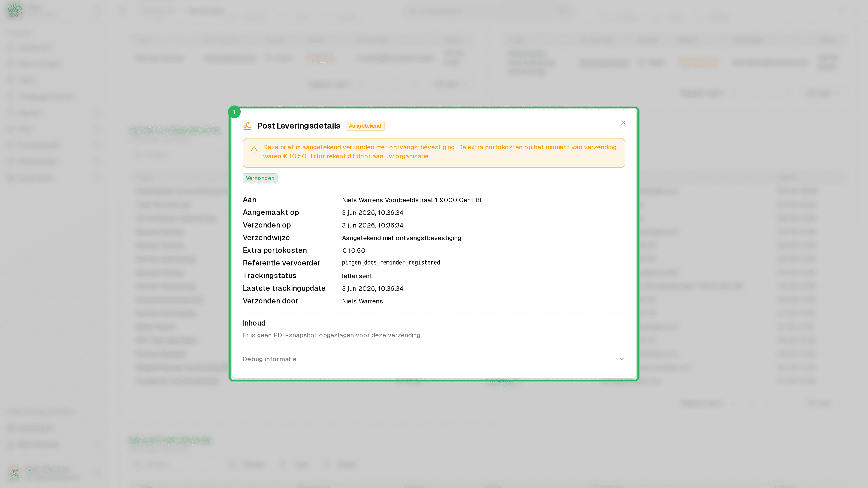Click the Aangetekend badge in dialog header

pos(365,126)
